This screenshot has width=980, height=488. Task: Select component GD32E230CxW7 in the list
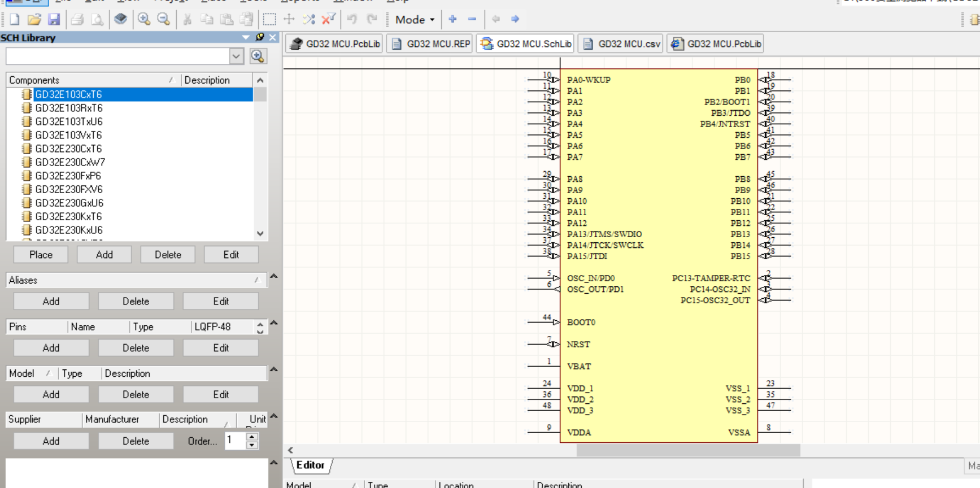point(70,162)
